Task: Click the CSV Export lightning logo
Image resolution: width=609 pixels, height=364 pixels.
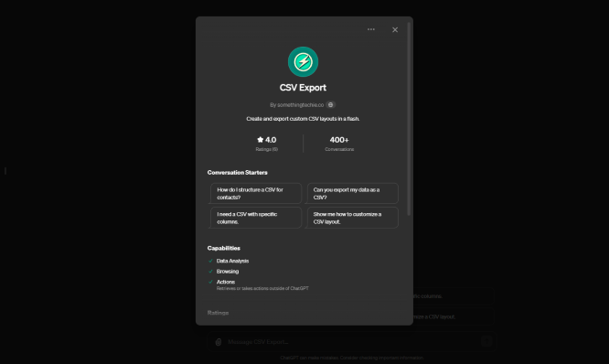Action: [303, 62]
